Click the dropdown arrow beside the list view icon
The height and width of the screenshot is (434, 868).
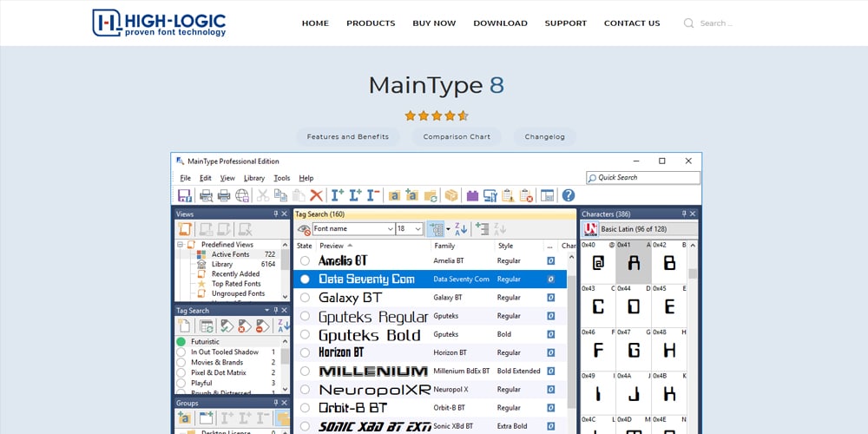(x=448, y=229)
